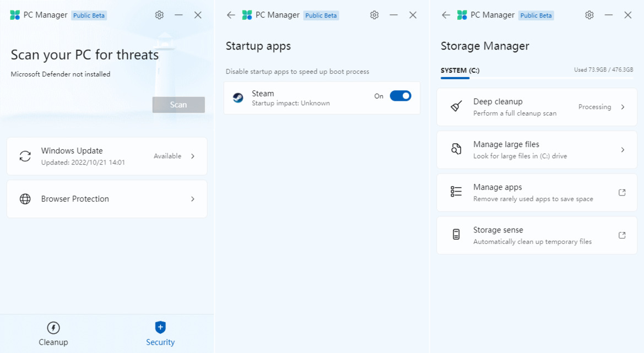Click PC Manager logo in Startup apps window
This screenshot has width=644, height=353.
(x=247, y=15)
